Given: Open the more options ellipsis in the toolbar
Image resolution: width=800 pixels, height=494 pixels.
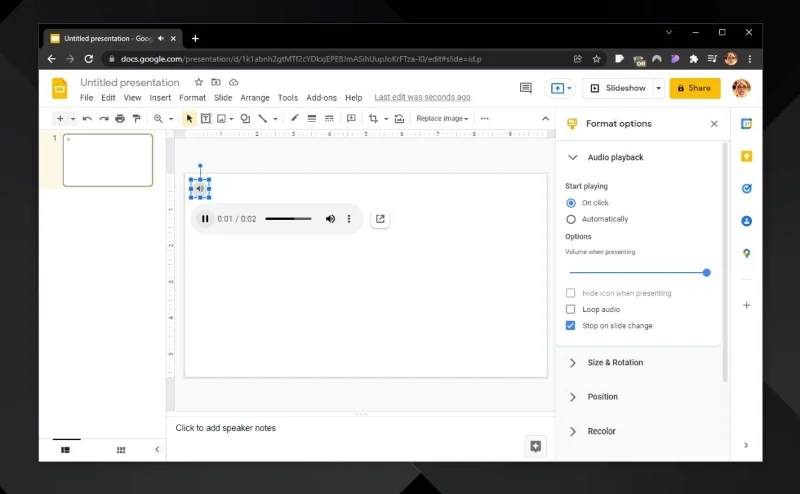Looking at the screenshot, I should pyautogui.click(x=485, y=118).
